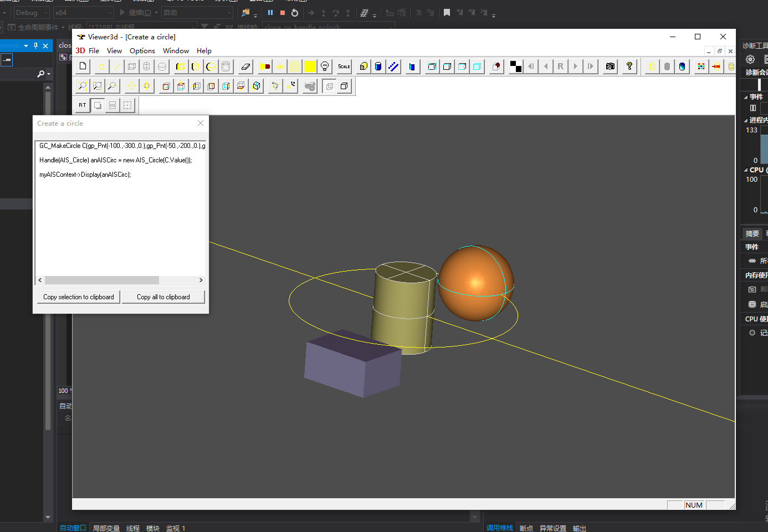Open the Help menu
Screen dimensions: 768x532
pos(204,51)
